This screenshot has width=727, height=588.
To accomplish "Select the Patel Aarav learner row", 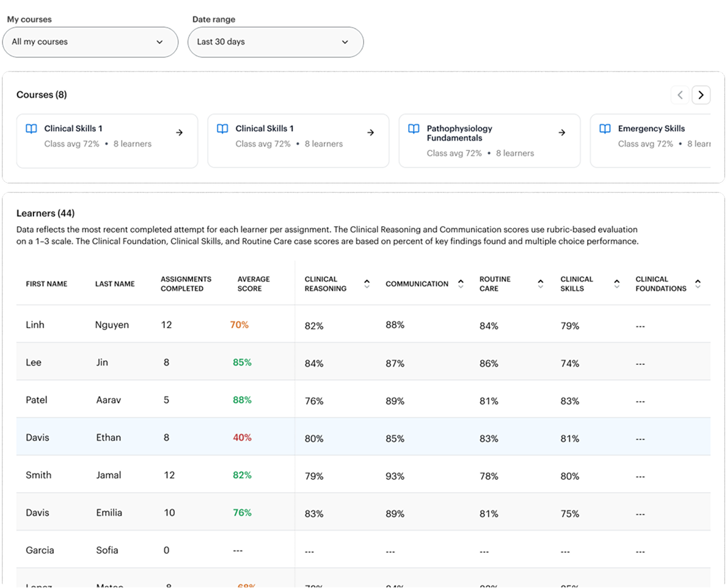I will point(364,400).
